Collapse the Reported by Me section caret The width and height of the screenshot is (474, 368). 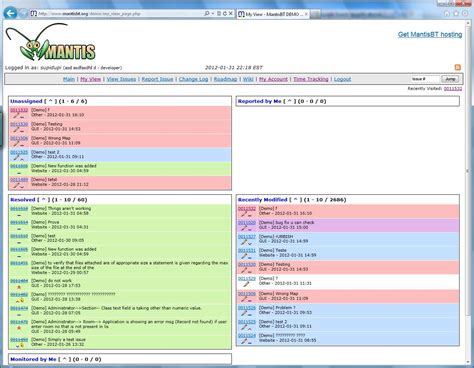(289, 101)
